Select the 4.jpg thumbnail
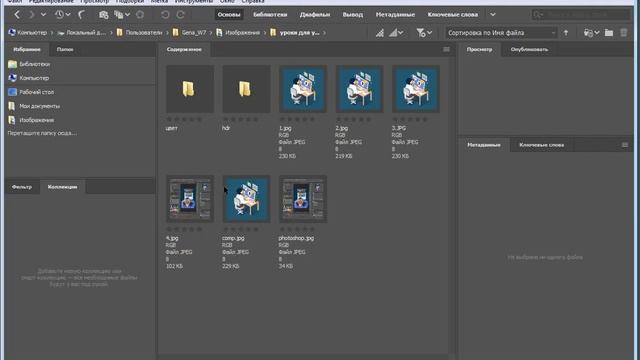The image size is (640, 360). (x=190, y=199)
